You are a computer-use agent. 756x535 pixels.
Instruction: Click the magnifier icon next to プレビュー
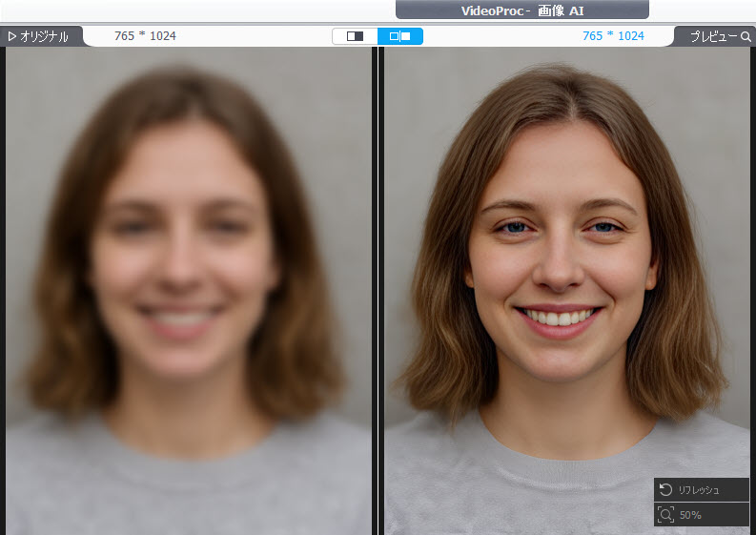tap(746, 36)
